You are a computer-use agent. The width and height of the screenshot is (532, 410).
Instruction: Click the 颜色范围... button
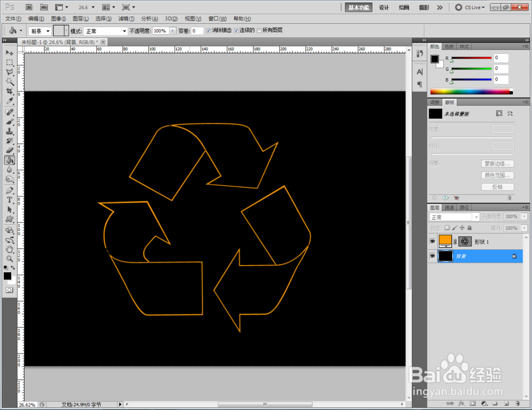(x=497, y=175)
